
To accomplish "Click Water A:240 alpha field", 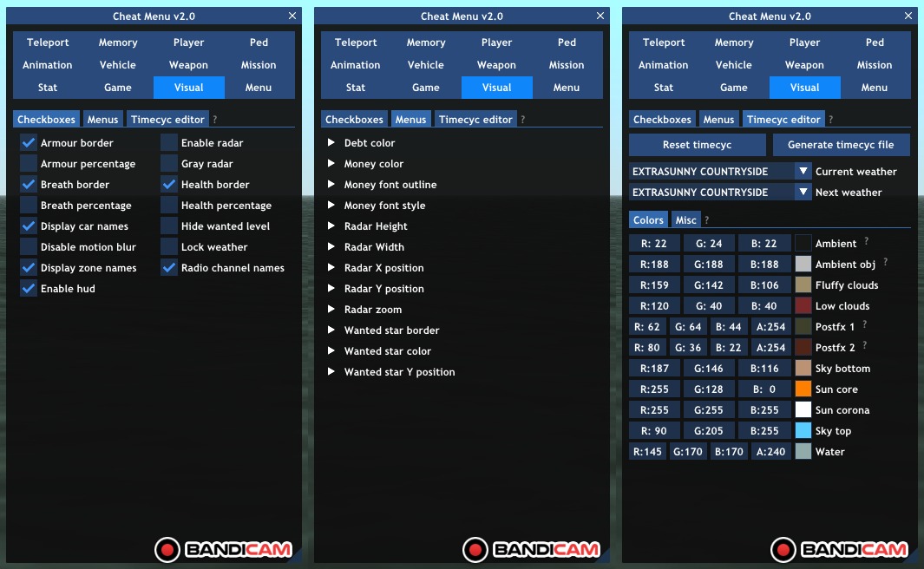I will coord(770,451).
